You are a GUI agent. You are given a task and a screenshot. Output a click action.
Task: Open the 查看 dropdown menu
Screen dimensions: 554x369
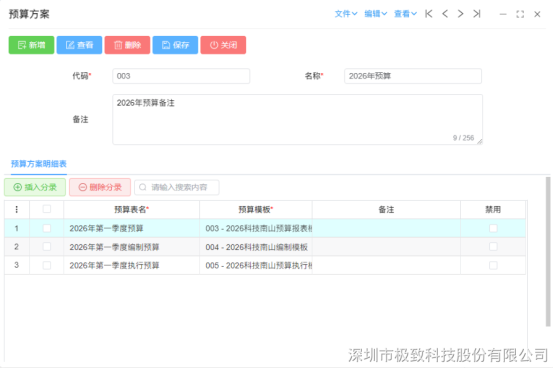[x=405, y=14]
